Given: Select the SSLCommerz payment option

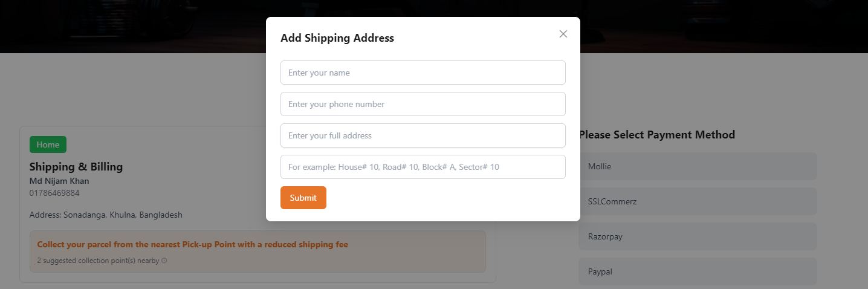Looking at the screenshot, I should tap(698, 201).
